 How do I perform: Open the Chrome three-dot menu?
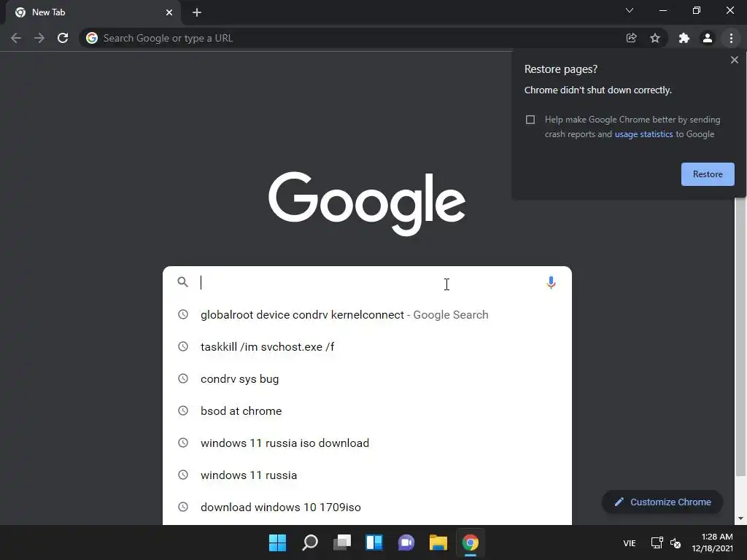pos(731,38)
